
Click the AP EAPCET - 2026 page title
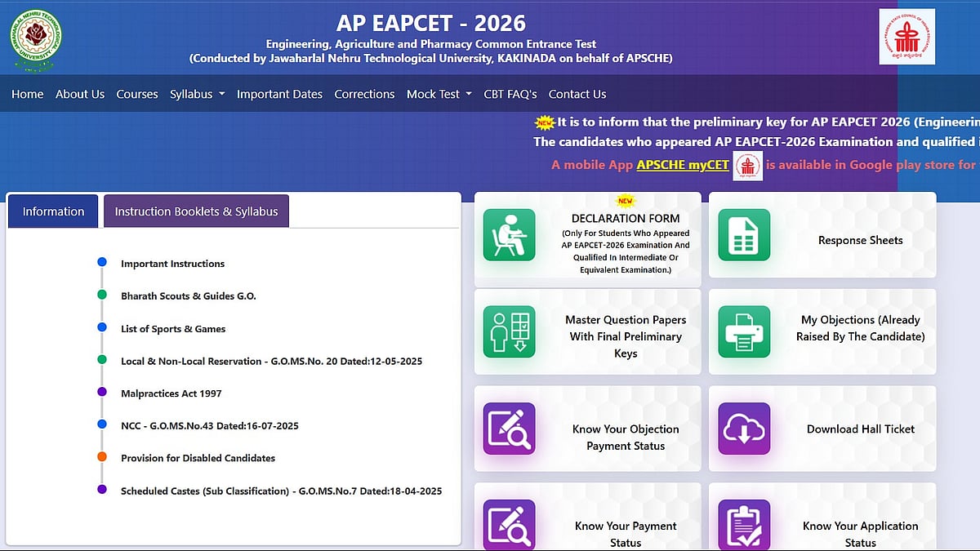click(x=430, y=23)
